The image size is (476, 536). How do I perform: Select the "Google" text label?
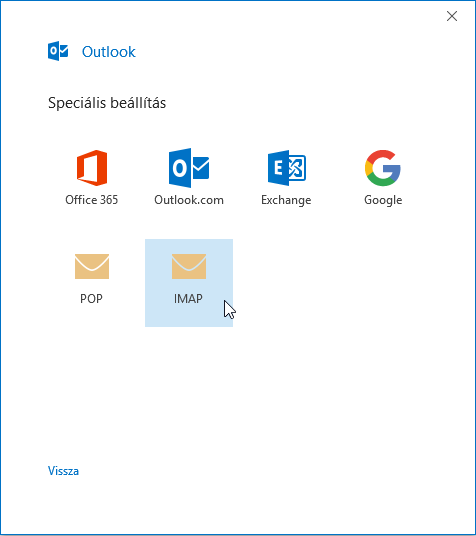pyautogui.click(x=383, y=200)
